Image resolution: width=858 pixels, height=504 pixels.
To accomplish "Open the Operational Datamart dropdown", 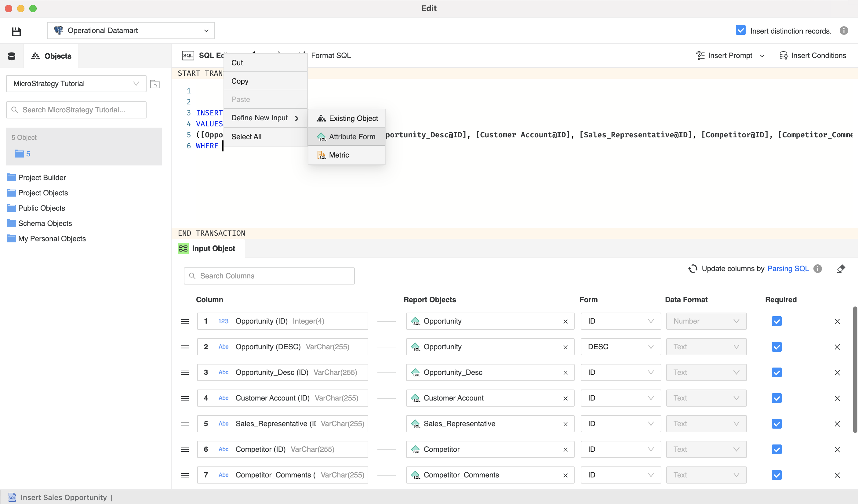I will 131,31.
